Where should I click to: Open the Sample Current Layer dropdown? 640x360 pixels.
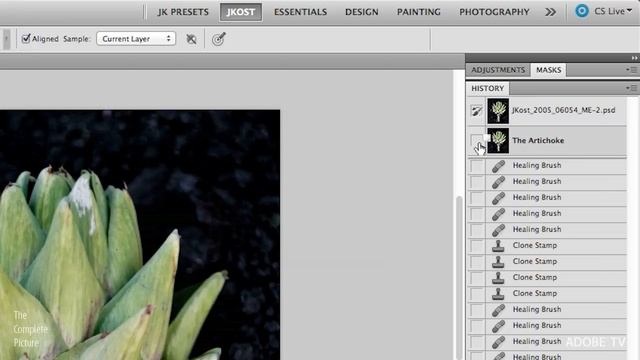136,39
